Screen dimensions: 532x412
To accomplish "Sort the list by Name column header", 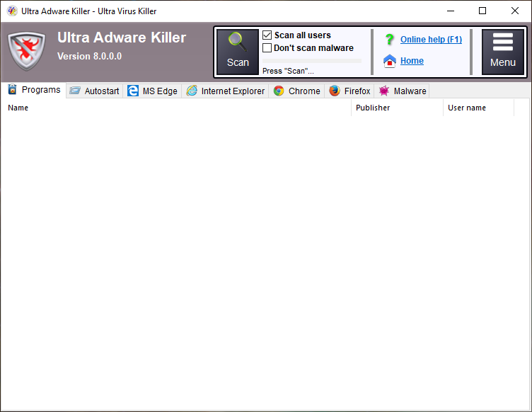I will coord(175,108).
